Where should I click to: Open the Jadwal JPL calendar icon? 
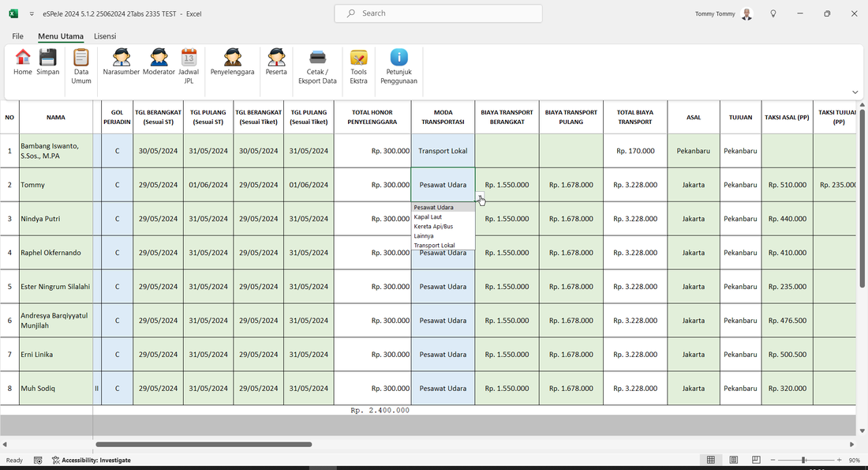coord(189,58)
